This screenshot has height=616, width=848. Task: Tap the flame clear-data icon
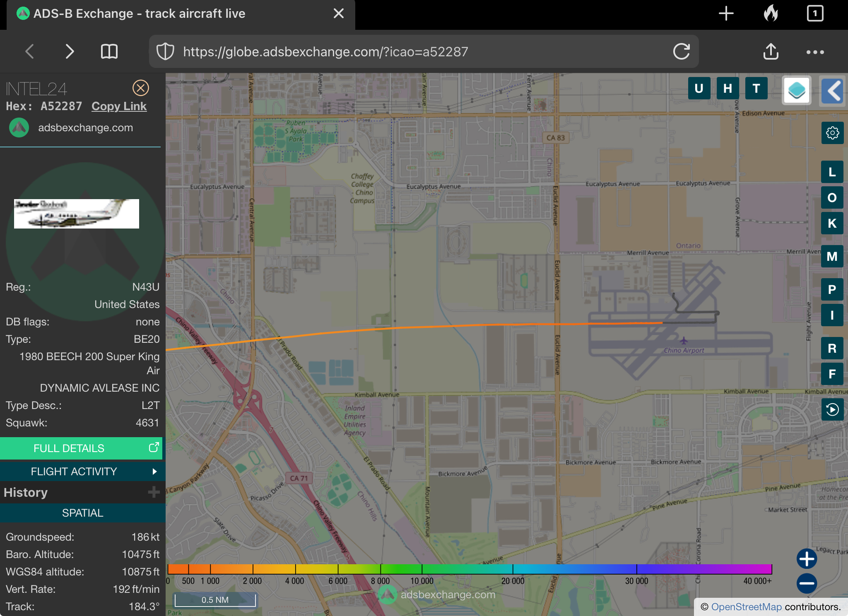click(x=771, y=14)
